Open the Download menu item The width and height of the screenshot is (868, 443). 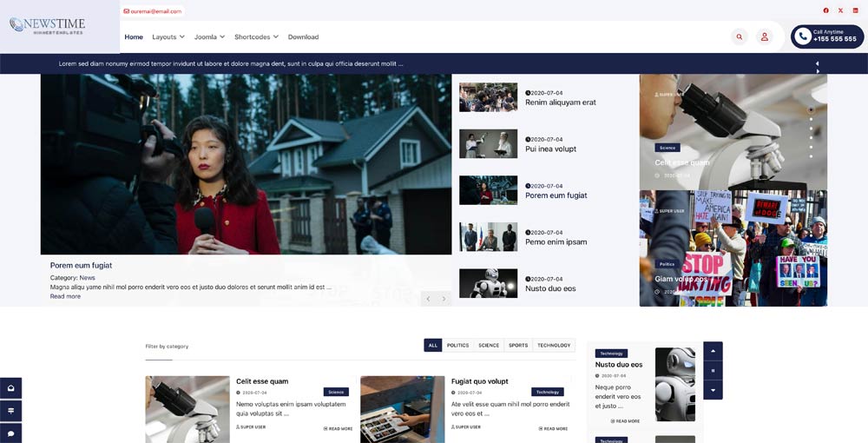click(x=303, y=37)
